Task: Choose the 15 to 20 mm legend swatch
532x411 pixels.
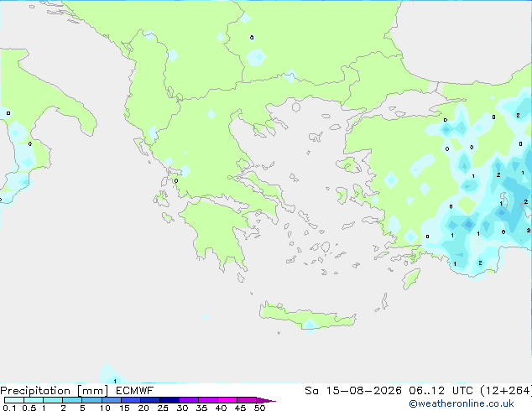Action: pos(130,400)
